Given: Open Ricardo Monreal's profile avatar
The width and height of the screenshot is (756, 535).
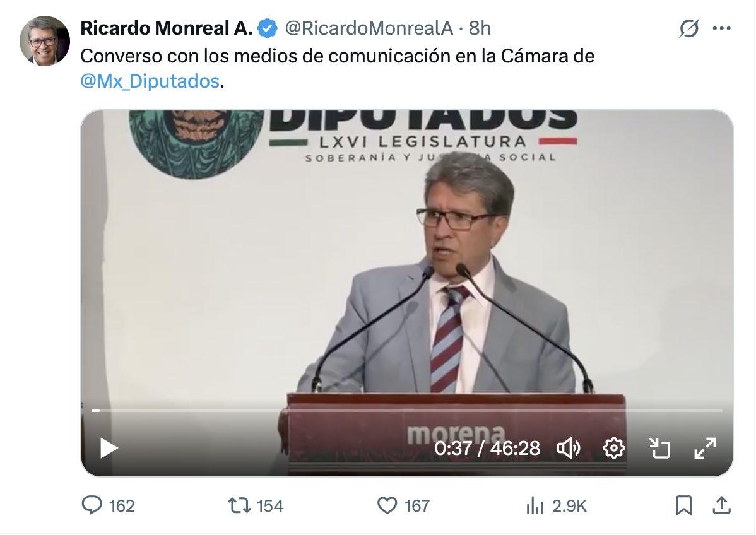Looking at the screenshot, I should click(x=44, y=41).
